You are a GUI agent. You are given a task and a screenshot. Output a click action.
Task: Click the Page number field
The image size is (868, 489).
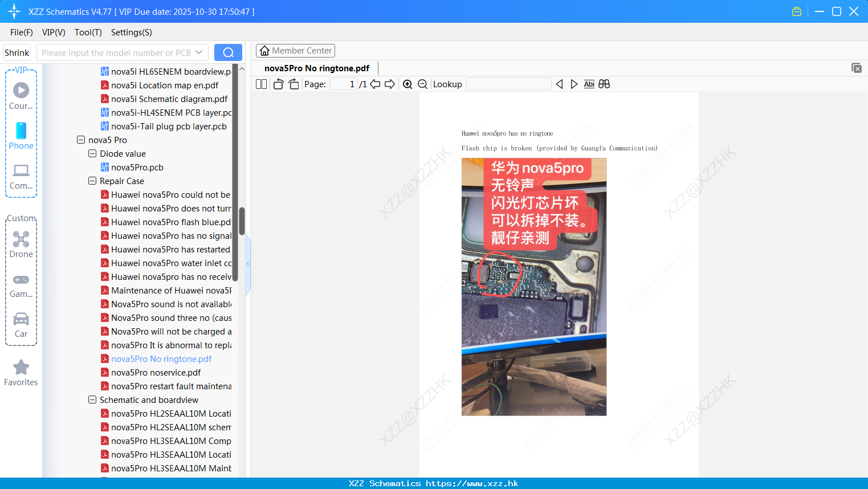[x=344, y=84]
